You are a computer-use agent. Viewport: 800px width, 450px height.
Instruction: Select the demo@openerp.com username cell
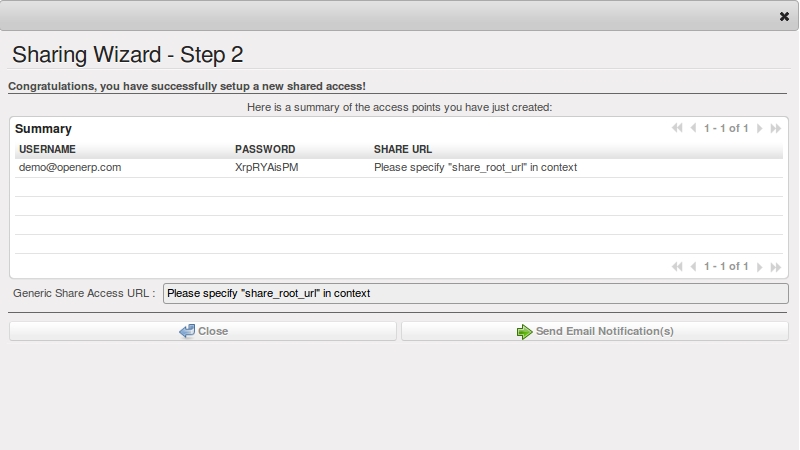click(70, 168)
